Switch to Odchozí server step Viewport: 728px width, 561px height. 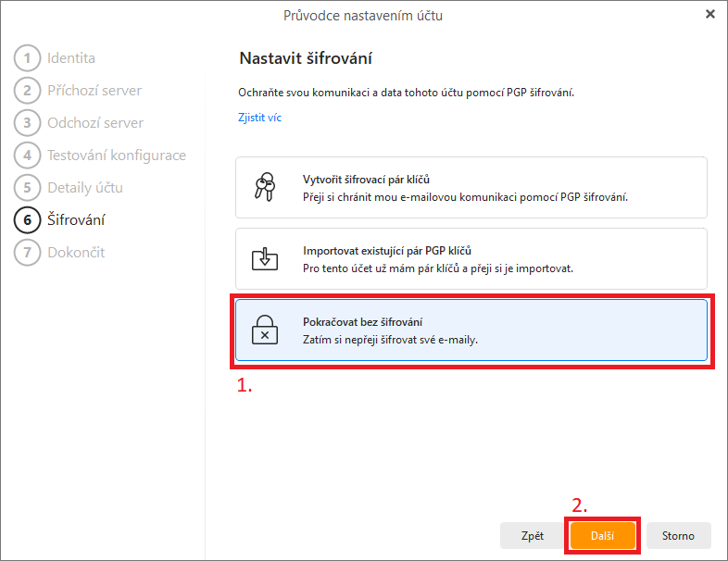pos(95,123)
